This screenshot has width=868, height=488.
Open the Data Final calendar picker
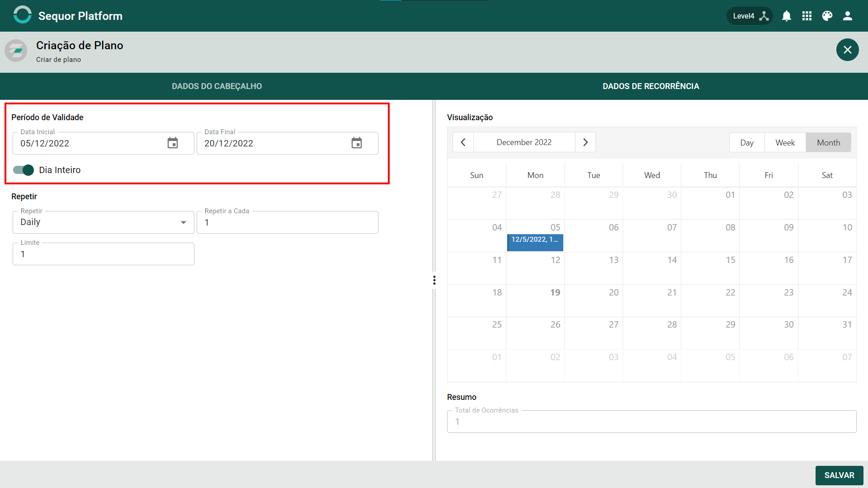[357, 143]
